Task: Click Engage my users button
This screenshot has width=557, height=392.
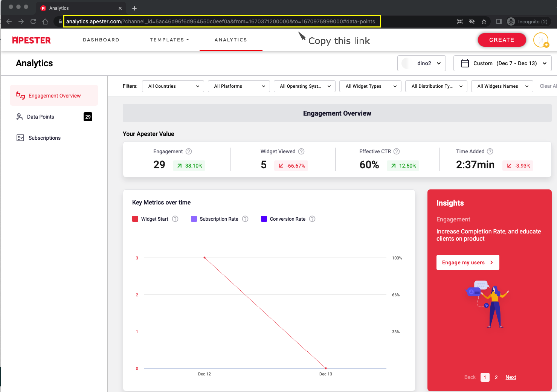Action: coord(468,262)
